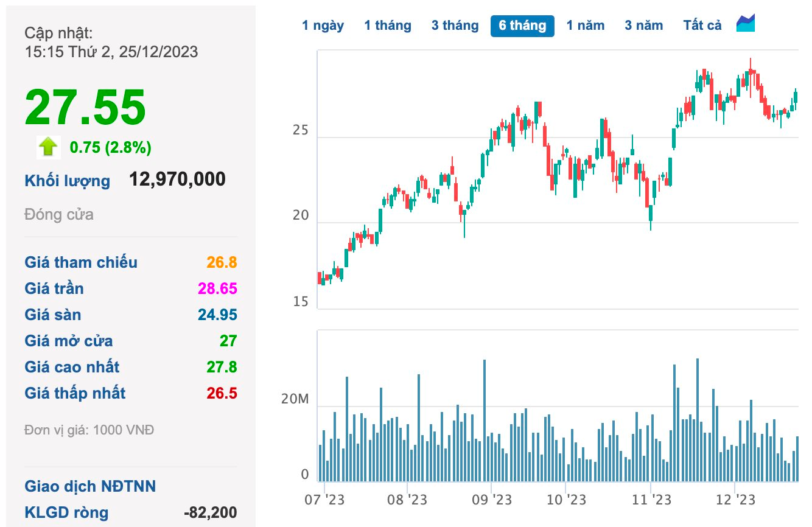Click the volume value 12,970,000
Screen dimensions: 812x527
coord(177,179)
